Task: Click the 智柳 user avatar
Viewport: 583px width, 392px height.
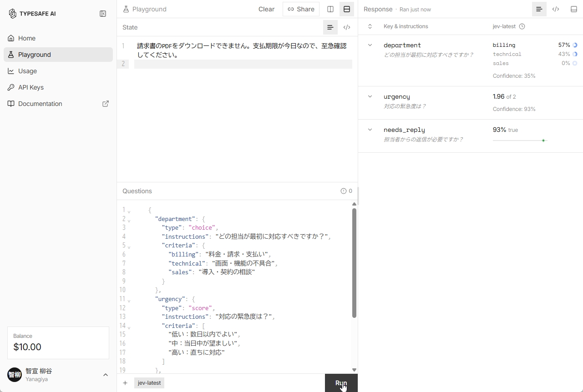Action: coord(15,375)
